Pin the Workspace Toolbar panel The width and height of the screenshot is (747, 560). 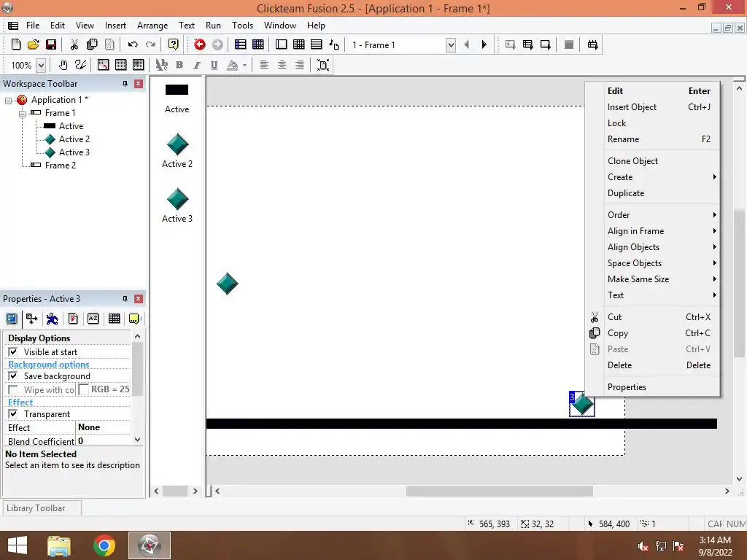click(125, 84)
